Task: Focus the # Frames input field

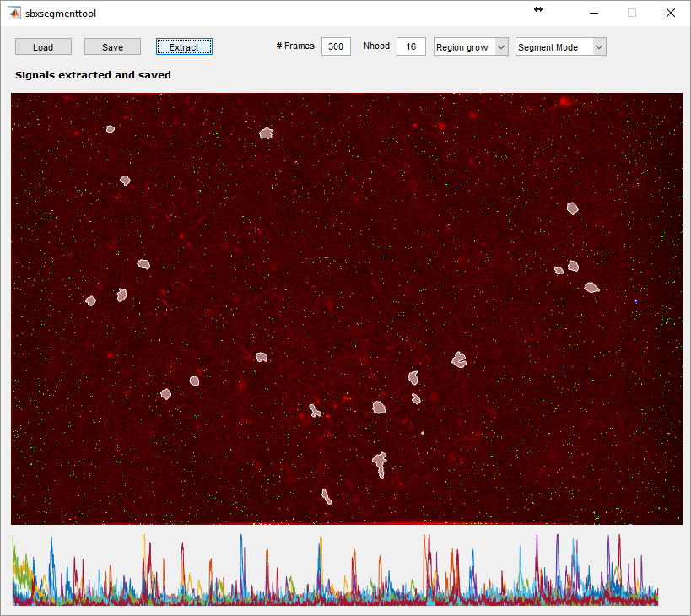Action: [x=336, y=47]
